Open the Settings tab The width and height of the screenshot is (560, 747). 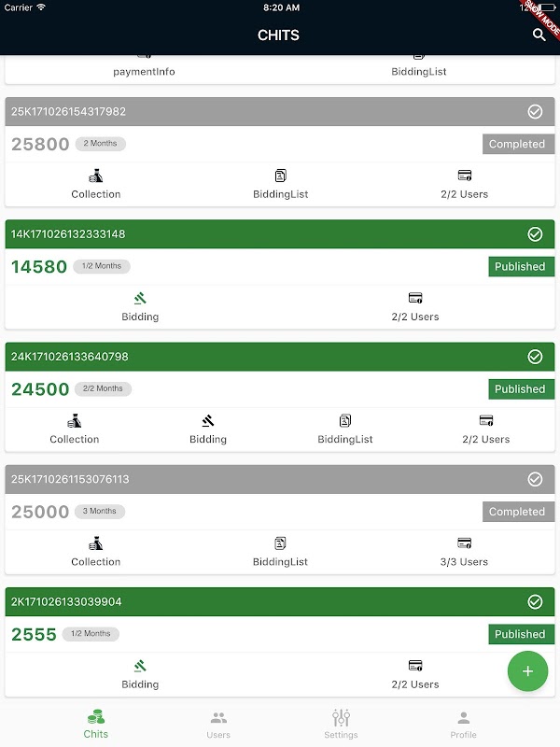click(x=341, y=724)
